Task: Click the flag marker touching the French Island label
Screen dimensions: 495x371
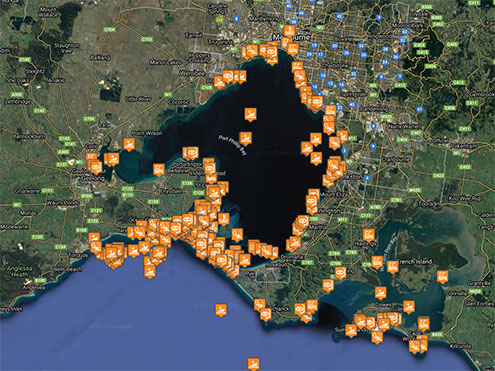Action: point(392,267)
